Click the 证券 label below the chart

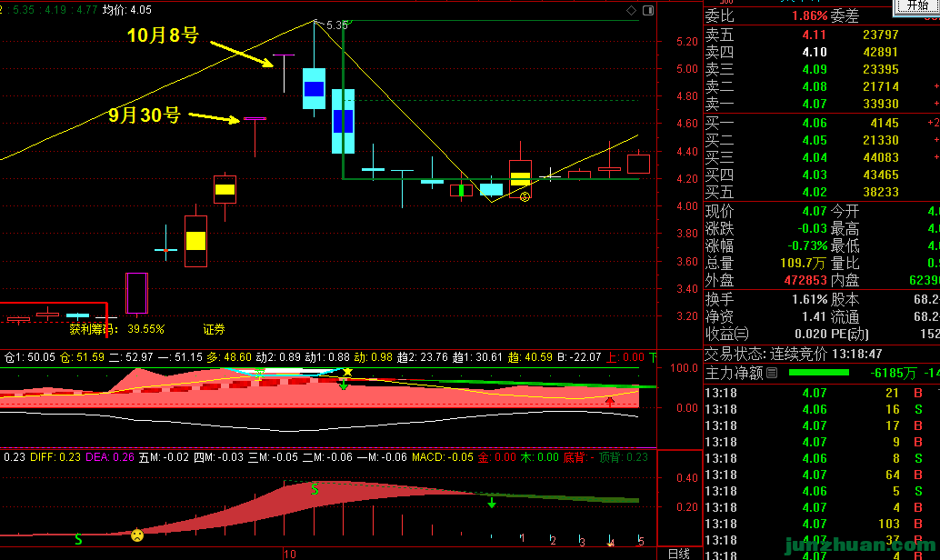(x=214, y=329)
